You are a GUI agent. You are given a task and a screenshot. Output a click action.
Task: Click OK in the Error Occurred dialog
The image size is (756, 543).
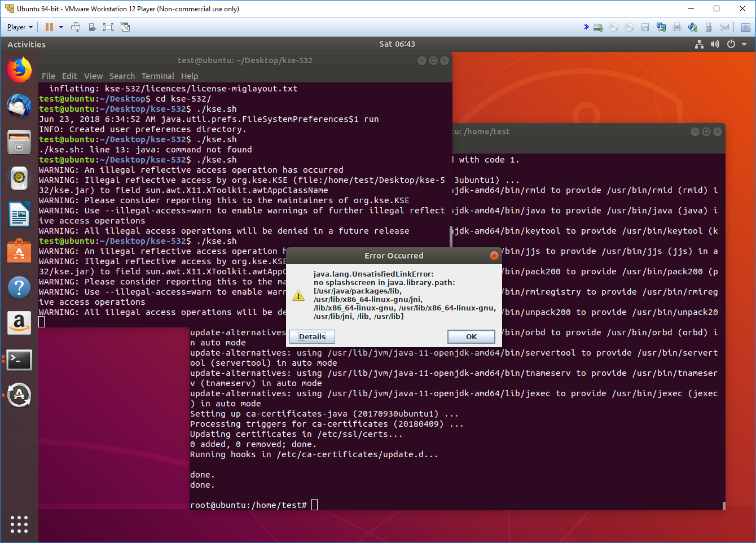471,337
